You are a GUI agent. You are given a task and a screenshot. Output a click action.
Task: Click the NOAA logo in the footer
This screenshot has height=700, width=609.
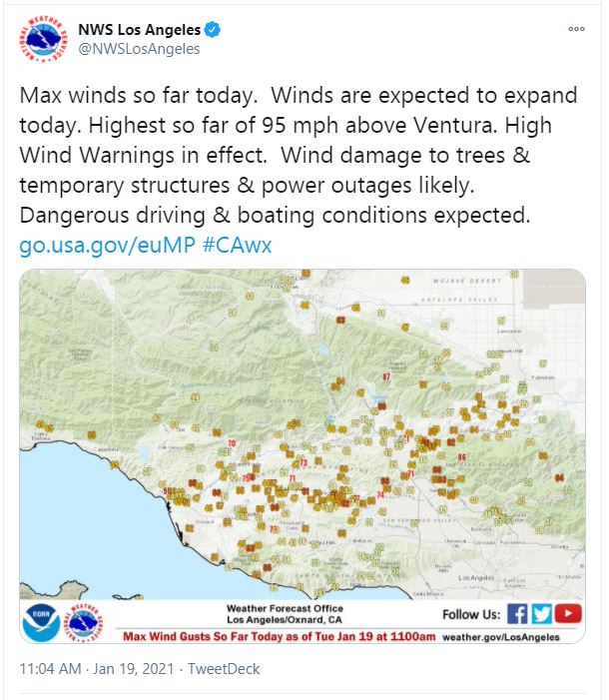[41, 623]
